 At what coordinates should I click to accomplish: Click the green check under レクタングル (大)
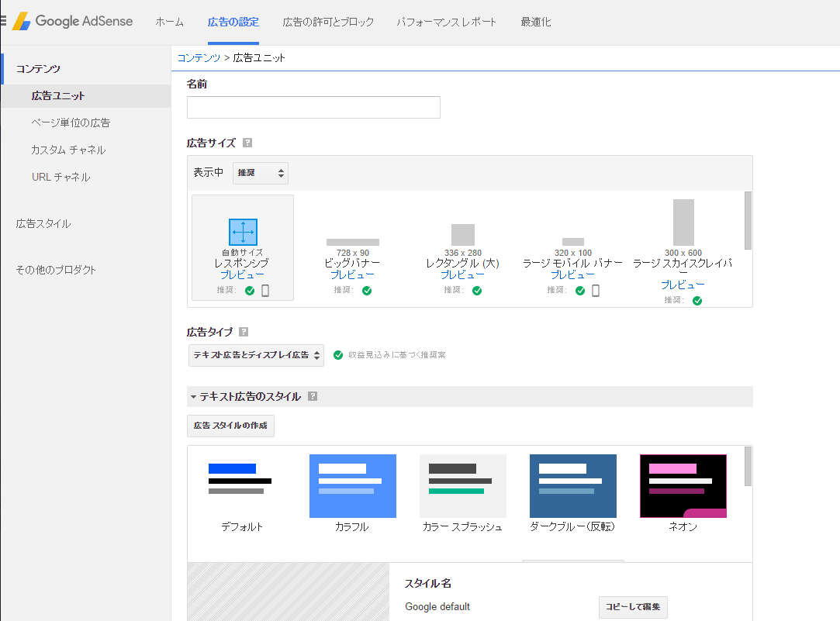coord(477,291)
